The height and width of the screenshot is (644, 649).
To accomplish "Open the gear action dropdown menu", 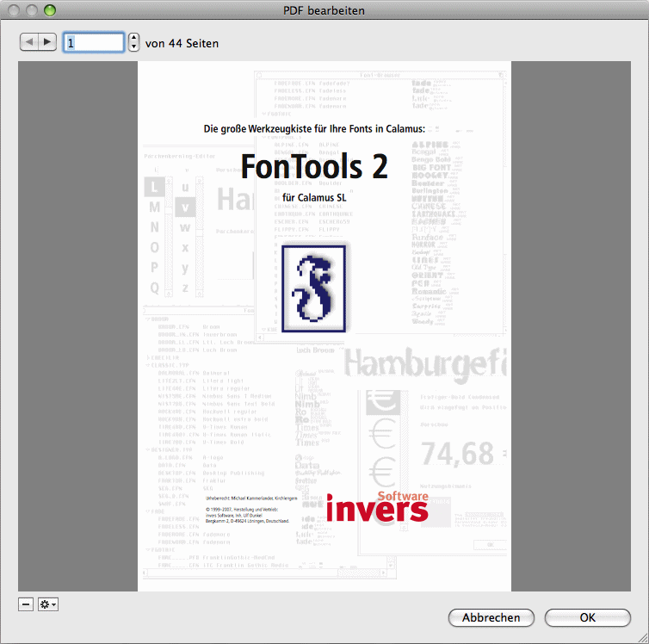I will [48, 604].
